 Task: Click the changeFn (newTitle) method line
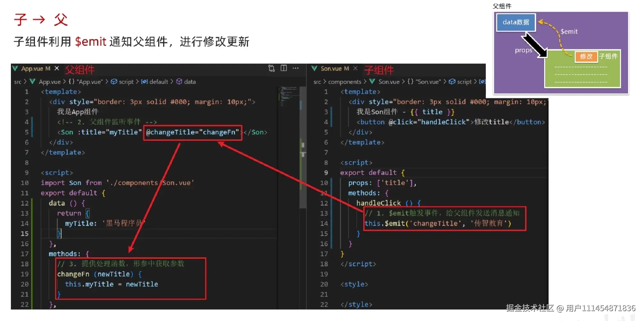[99, 274]
